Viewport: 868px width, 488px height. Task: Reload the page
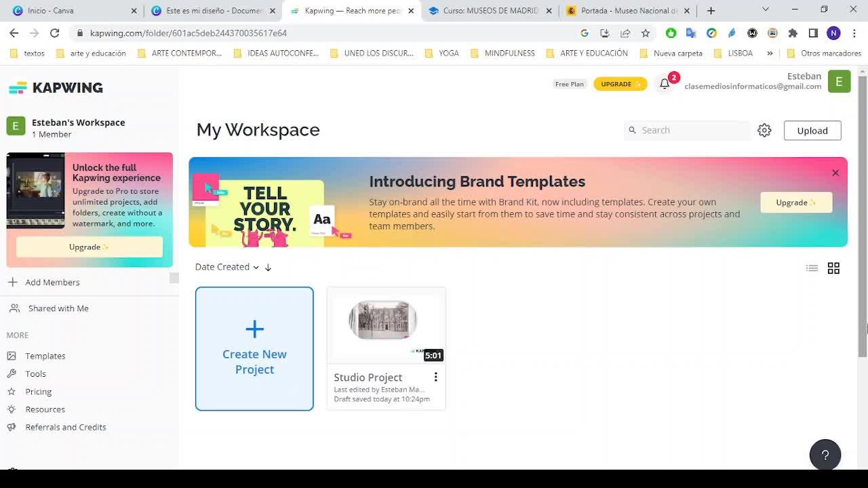[x=54, y=33]
